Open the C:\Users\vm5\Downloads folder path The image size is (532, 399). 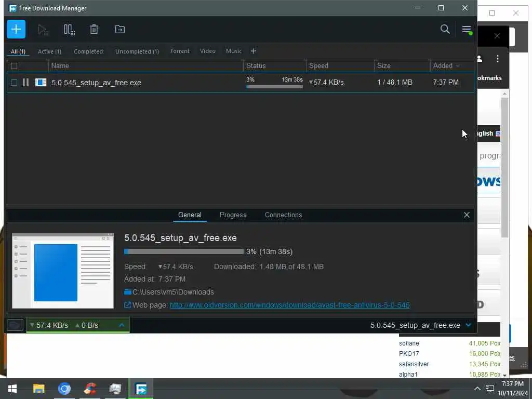[x=173, y=292]
